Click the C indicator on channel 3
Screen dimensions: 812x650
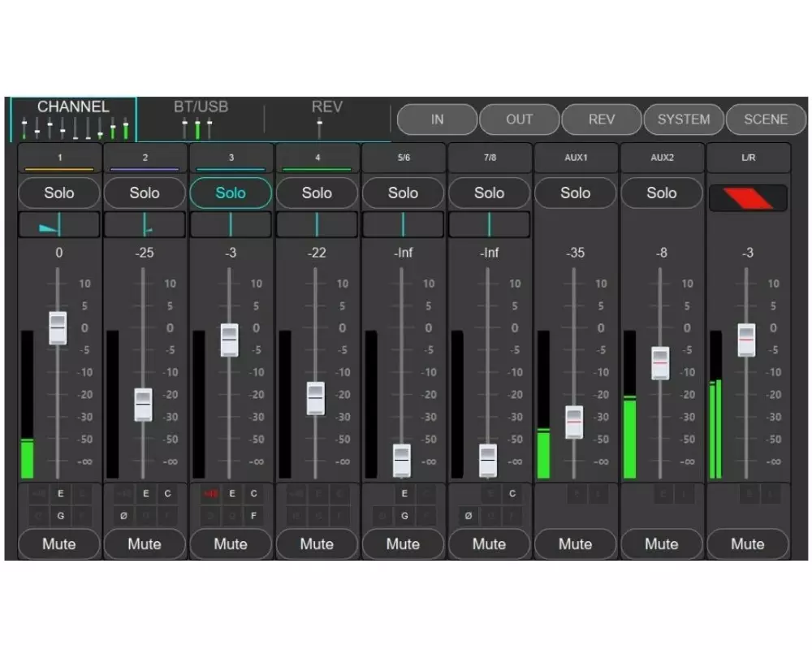pos(253,493)
